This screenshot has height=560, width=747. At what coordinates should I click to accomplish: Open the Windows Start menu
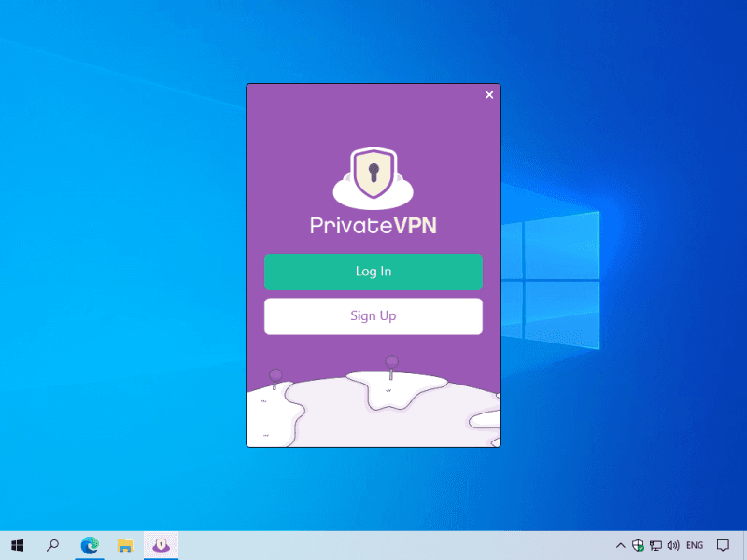18,545
